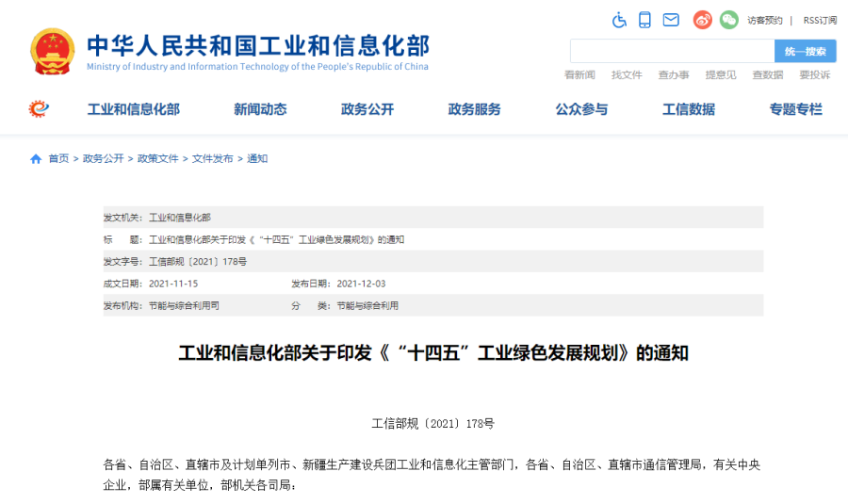Open the 政务公开 navigation menu
The image size is (848, 504).
tap(367, 109)
